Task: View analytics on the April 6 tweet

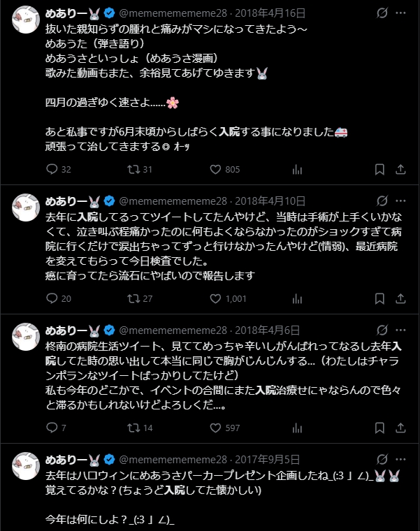Action: pos(297,428)
